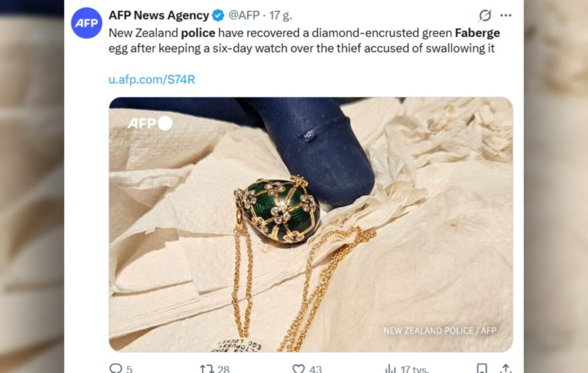The width and height of the screenshot is (588, 373).
Task: Click the share upload icon
Action: click(505, 368)
